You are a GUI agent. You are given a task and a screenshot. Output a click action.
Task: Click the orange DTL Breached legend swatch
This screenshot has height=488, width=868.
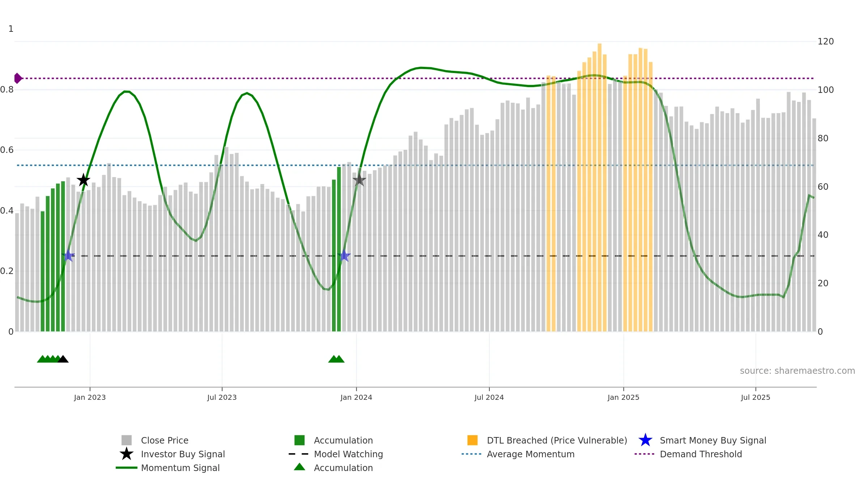click(x=472, y=440)
